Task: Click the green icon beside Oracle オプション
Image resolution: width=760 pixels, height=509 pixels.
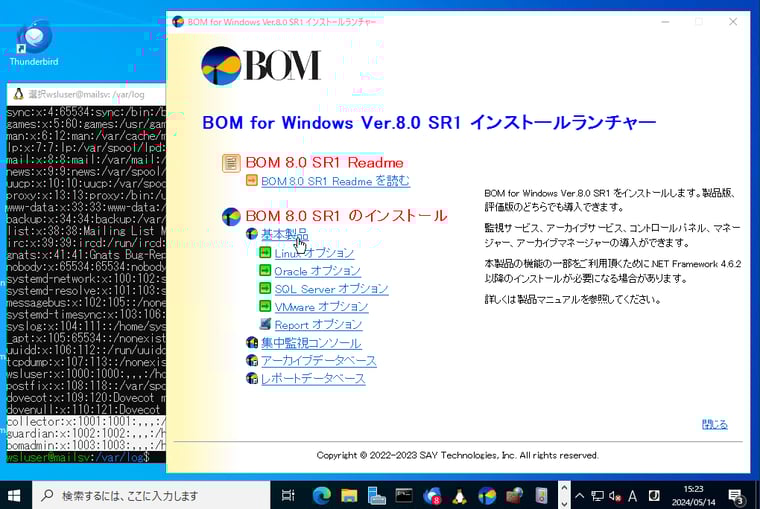Action: pos(265,270)
